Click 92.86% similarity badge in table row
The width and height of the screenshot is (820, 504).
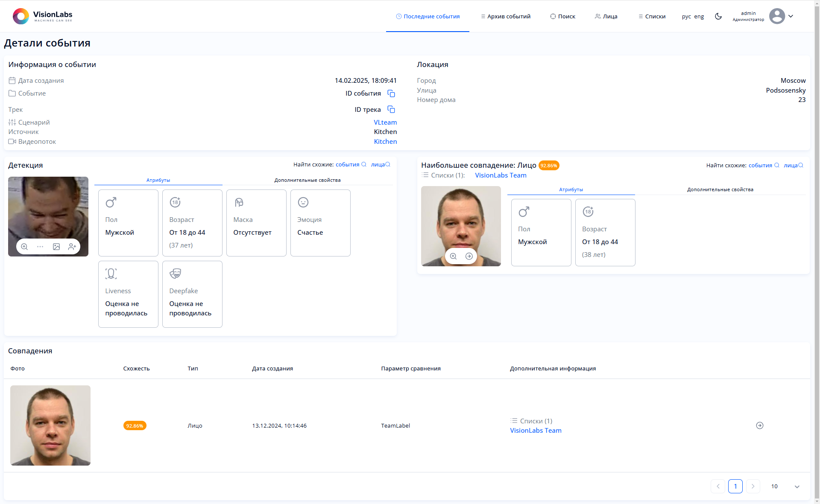[135, 425]
